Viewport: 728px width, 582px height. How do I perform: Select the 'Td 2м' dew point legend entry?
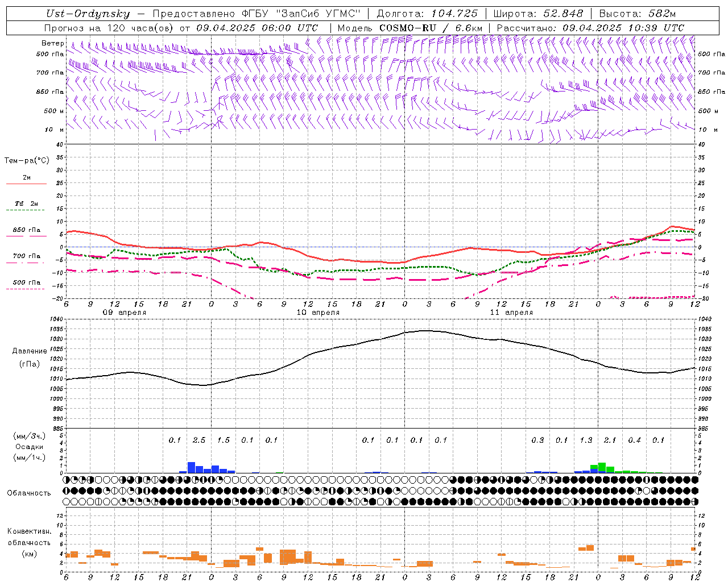point(26,203)
